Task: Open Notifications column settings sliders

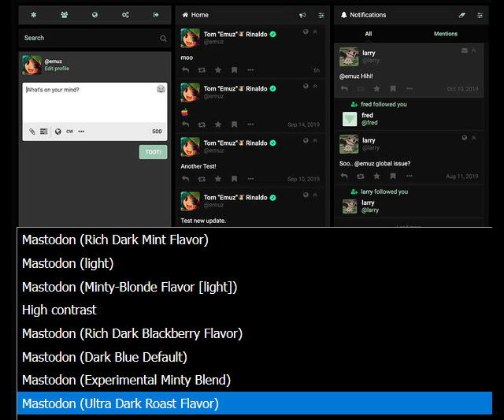Action: click(x=480, y=15)
